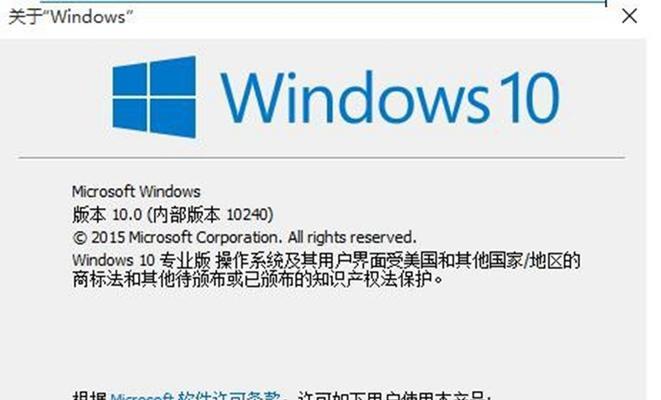Image resolution: width=661 pixels, height=400 pixels.
Task: Click the 许可如下用户使用本产品 text
Action: (392, 397)
